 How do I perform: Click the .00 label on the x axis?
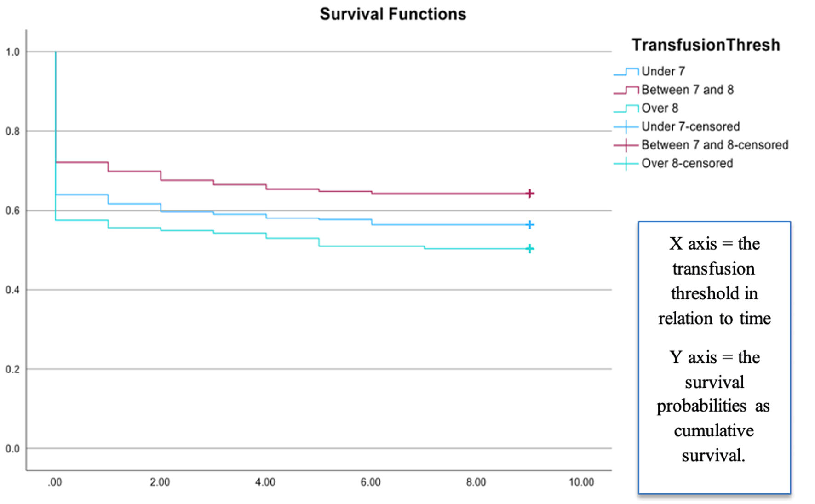point(55,482)
